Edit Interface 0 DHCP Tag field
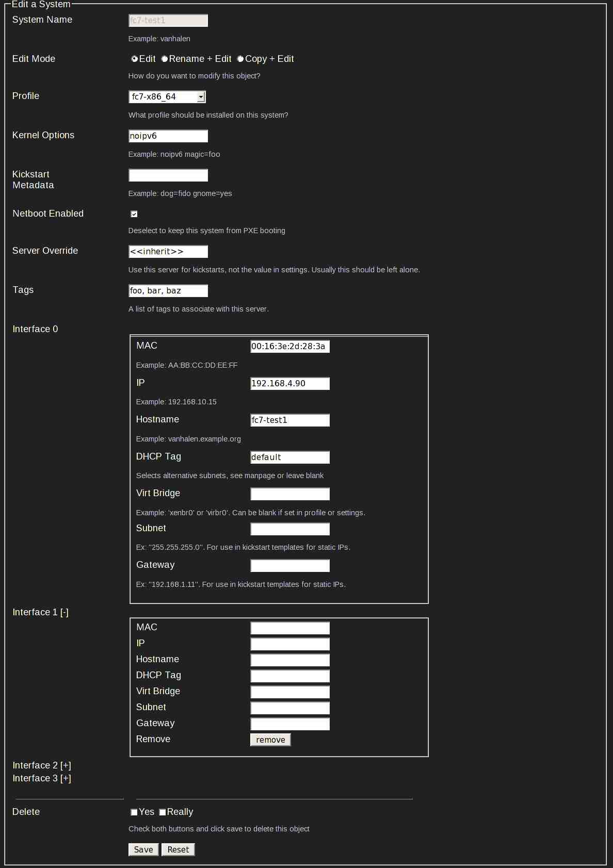Image resolution: width=613 pixels, height=868 pixels. (x=290, y=457)
